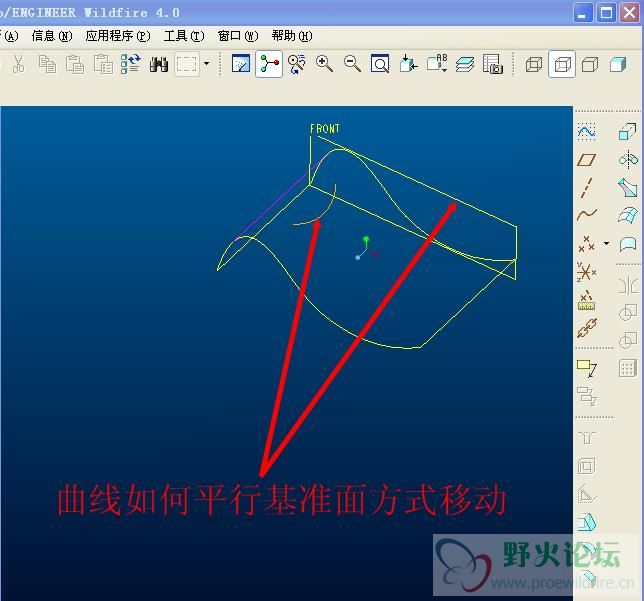Viewport: 644px width, 601px height.
Task: Click the greyed tree-box icon below Annotation
Action: (586, 396)
